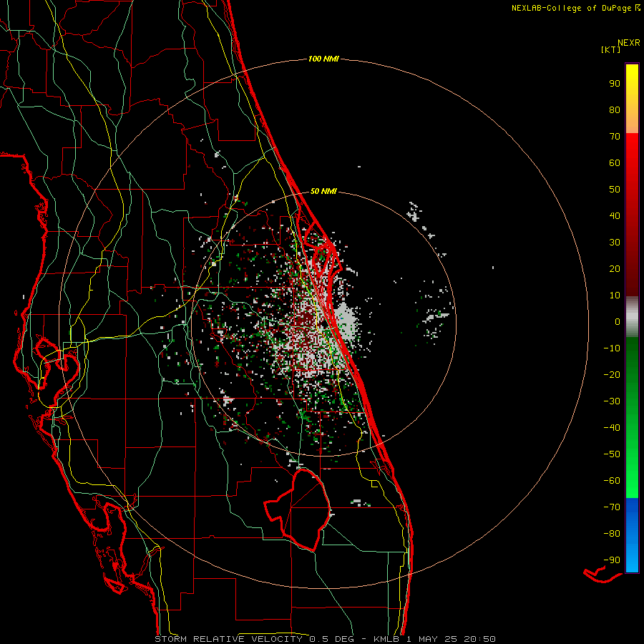
Task: Click the -40 scale value
Action: pyautogui.click(x=612, y=428)
